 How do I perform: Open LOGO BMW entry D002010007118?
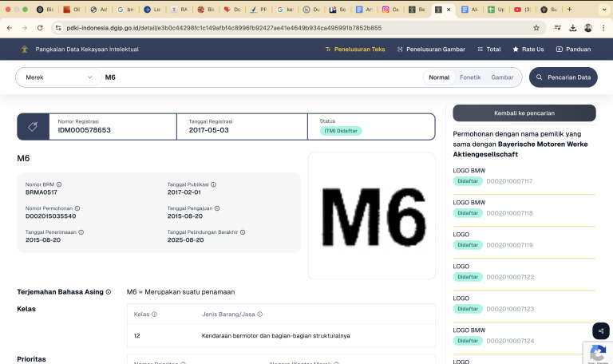coord(524,208)
